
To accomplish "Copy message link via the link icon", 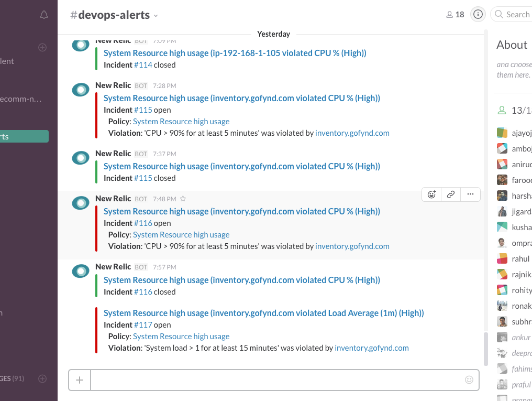I will pos(451,194).
